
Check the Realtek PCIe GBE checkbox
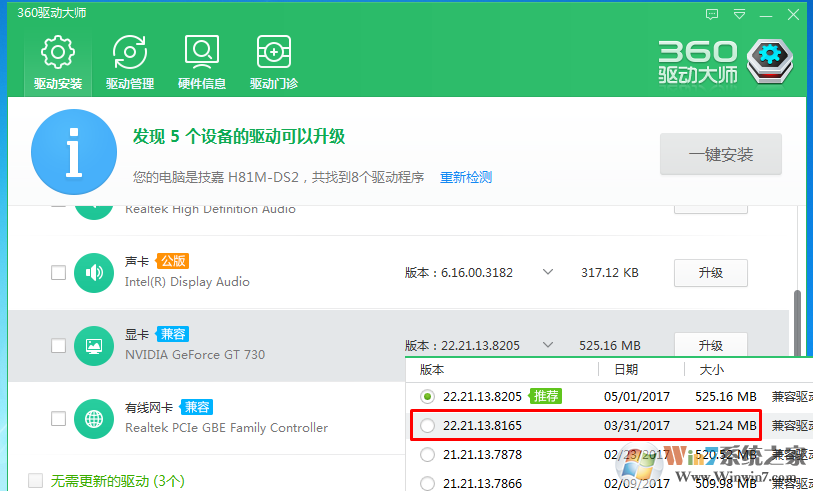(59, 418)
